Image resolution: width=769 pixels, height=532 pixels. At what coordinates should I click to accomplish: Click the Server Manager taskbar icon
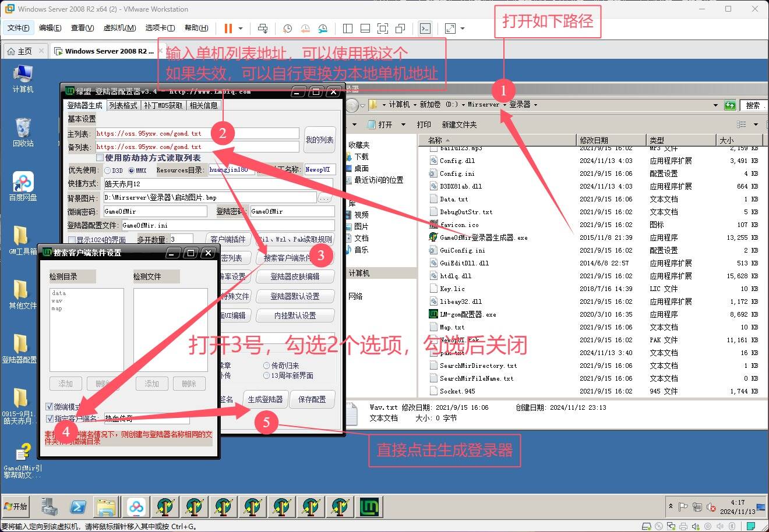coord(50,507)
